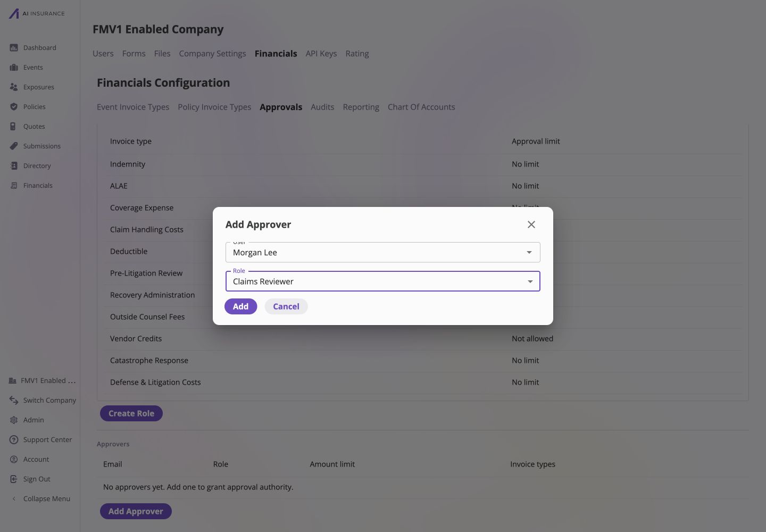Open the Dashboard sidebar icon
The width and height of the screenshot is (766, 532).
click(x=14, y=48)
